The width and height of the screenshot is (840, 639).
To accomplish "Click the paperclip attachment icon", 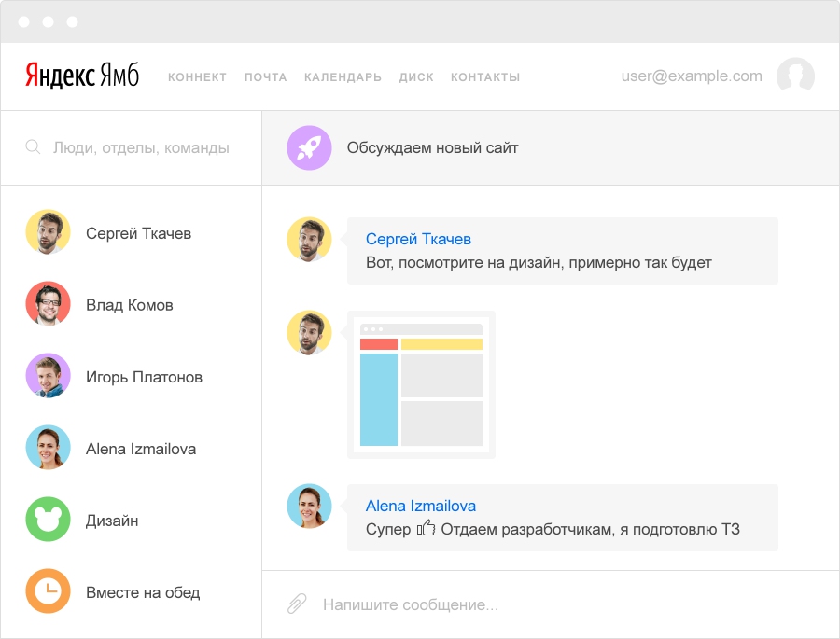I will 297,604.
